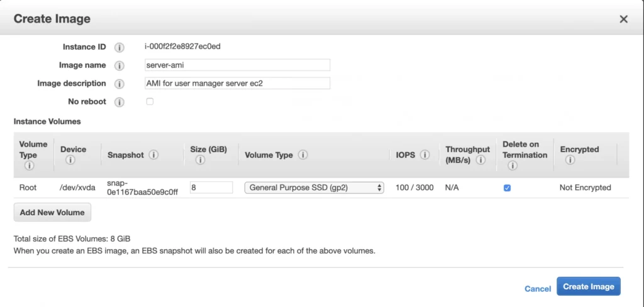Click the Image description text field
Screen dimensions: 644x307
[x=237, y=83]
